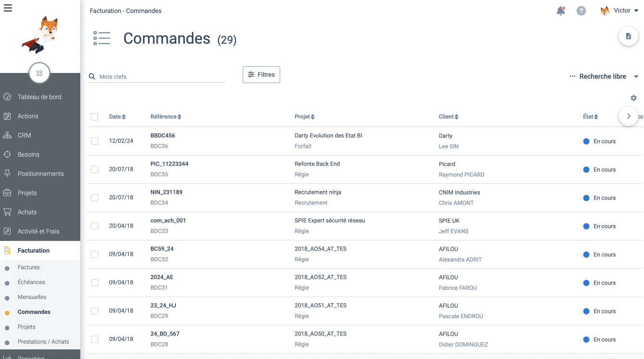The width and height of the screenshot is (644, 359).
Task: Open Prestations / Achats submenu
Action: (43, 342)
